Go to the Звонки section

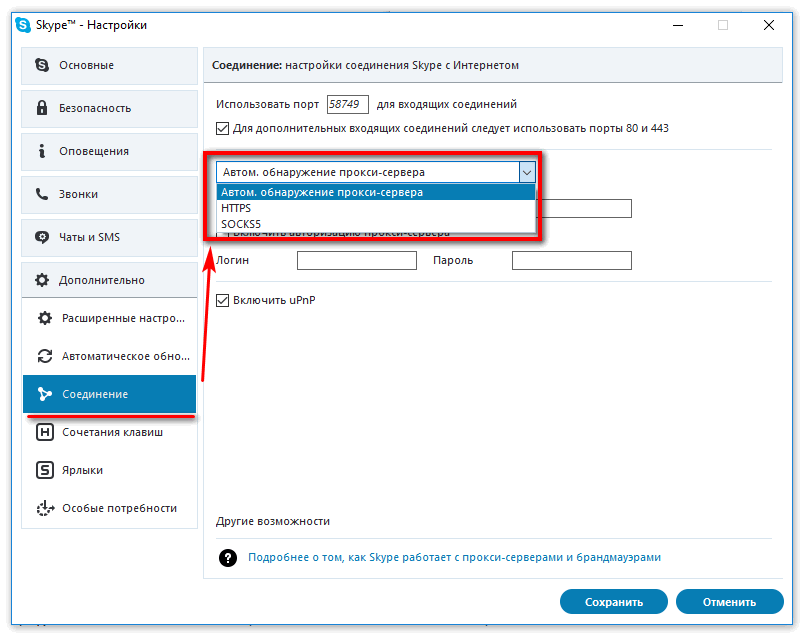point(109,195)
